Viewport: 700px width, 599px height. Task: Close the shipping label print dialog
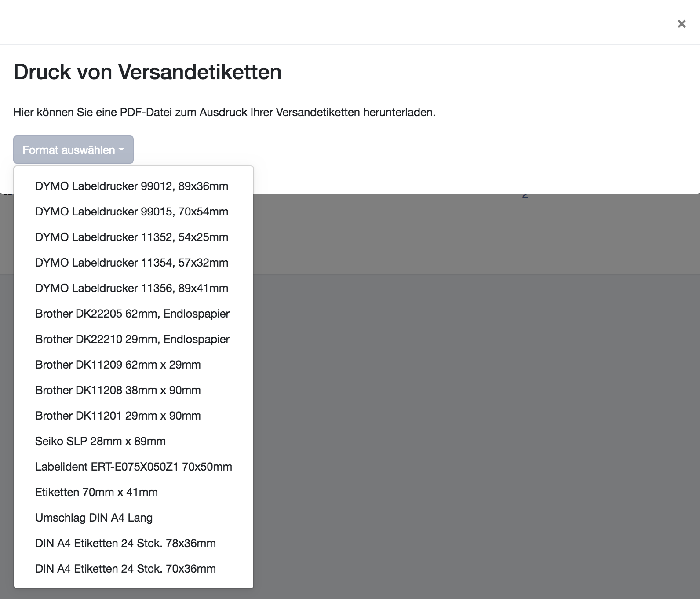point(682,24)
